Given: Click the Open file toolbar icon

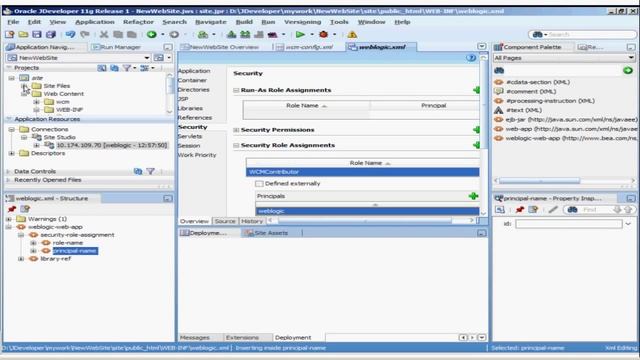Looking at the screenshot, I should [x=23, y=35].
